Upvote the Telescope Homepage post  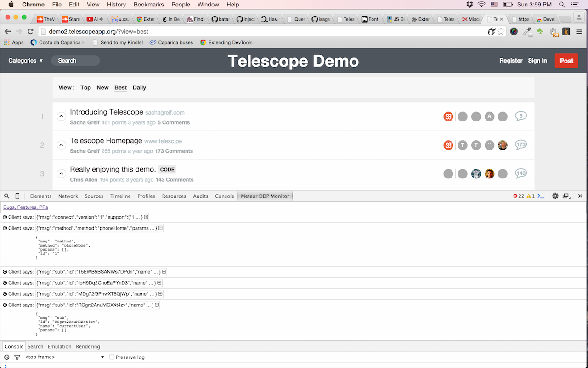tap(61, 145)
